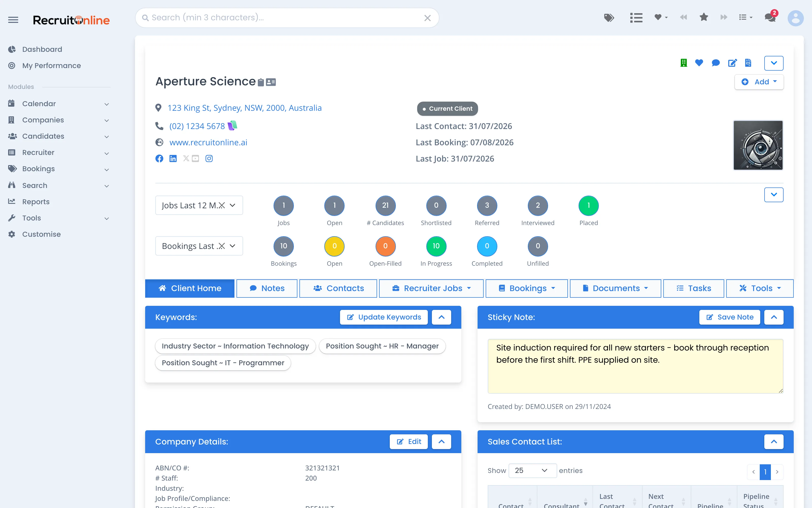Click the Current Client status badge
This screenshot has height=508, width=812.
click(447, 108)
